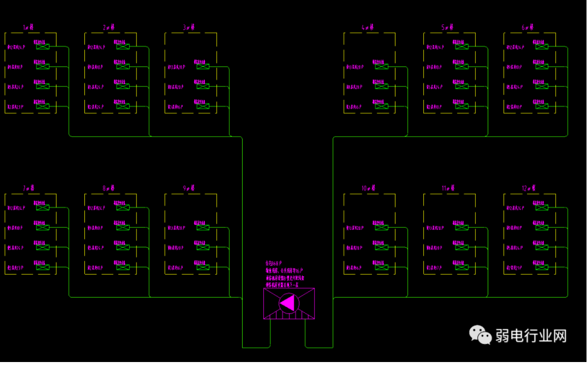
Task: Select the bottom junction box in building 2#
Action: point(123,106)
